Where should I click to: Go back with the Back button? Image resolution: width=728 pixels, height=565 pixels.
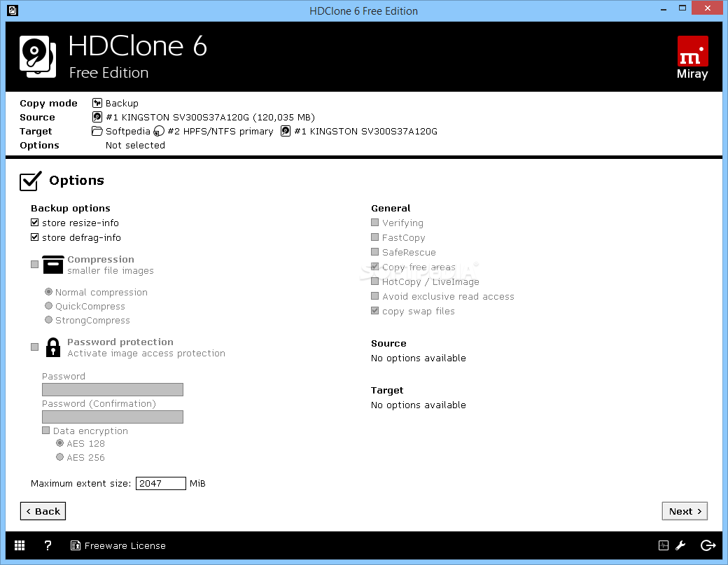43,511
